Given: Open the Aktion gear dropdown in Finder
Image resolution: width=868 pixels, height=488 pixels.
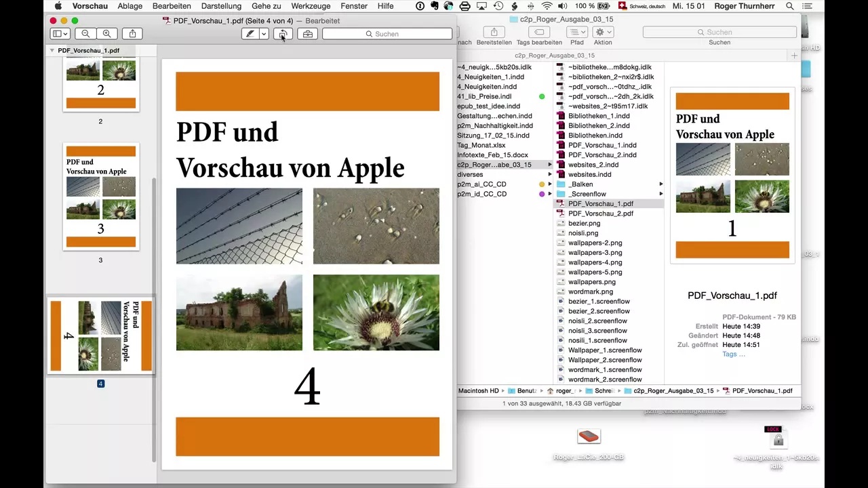Looking at the screenshot, I should 603,33.
